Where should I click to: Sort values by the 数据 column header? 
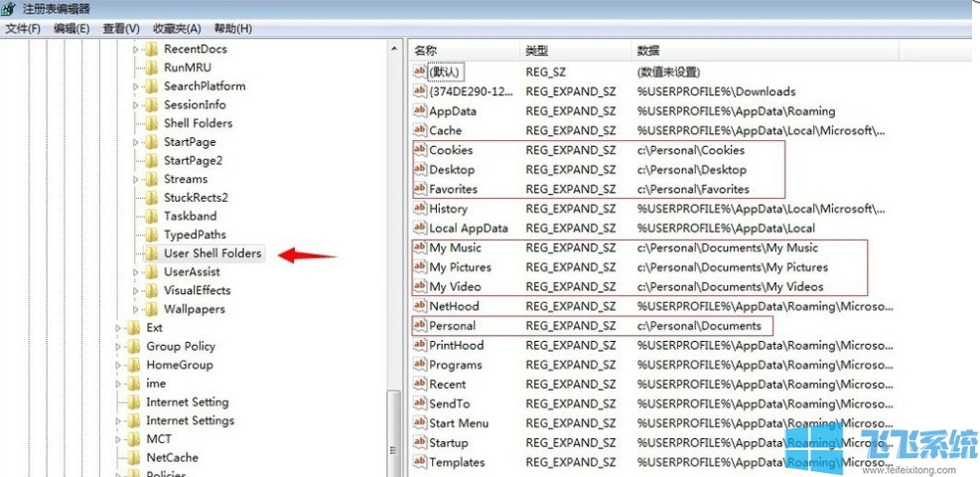pyautogui.click(x=765, y=51)
